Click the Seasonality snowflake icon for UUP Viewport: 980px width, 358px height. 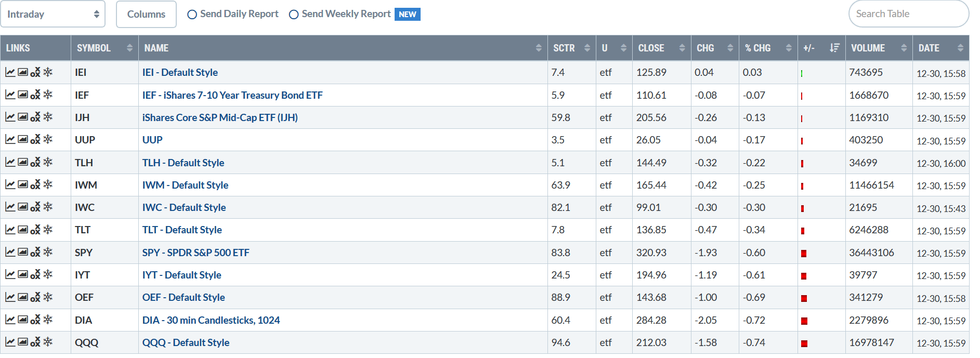pos(48,140)
